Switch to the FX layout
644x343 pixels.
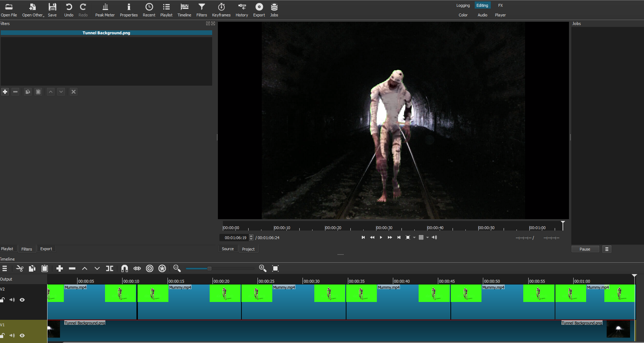(500, 5)
